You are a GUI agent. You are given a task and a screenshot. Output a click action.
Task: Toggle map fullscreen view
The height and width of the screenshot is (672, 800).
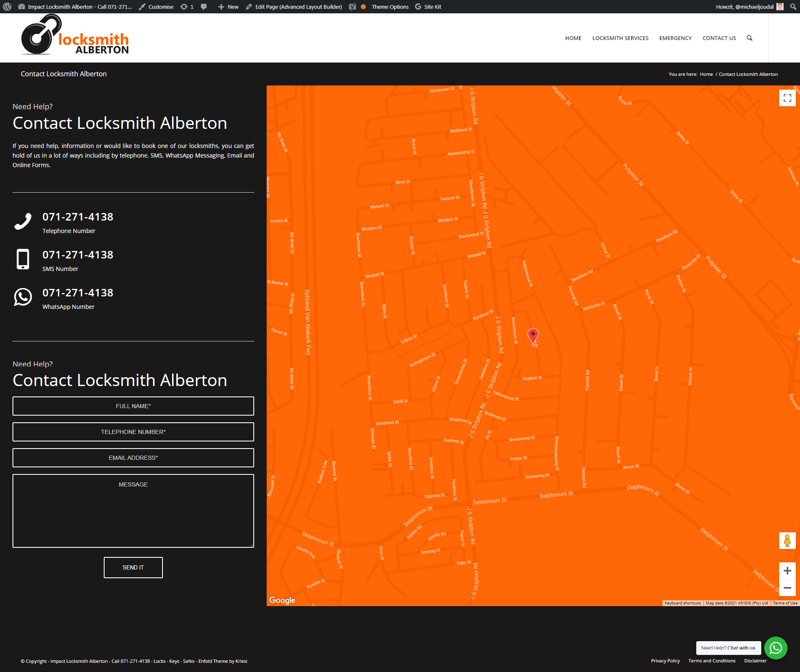[x=787, y=98]
